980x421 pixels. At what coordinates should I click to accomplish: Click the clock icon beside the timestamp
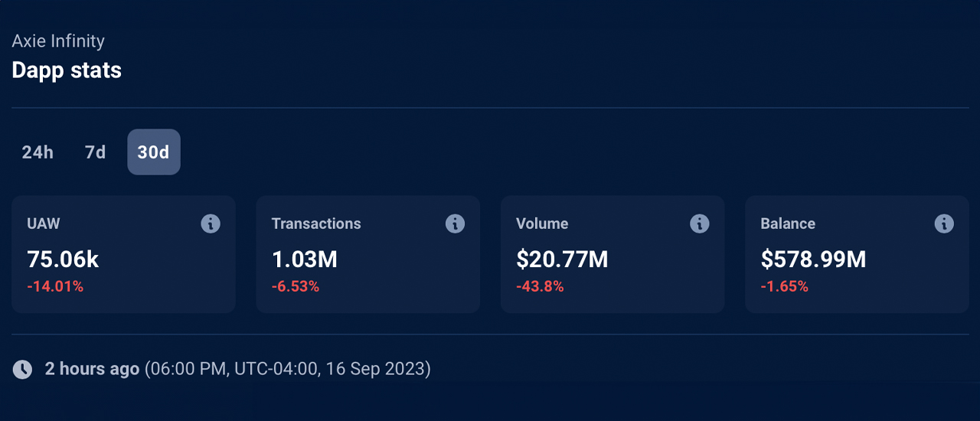(x=23, y=370)
